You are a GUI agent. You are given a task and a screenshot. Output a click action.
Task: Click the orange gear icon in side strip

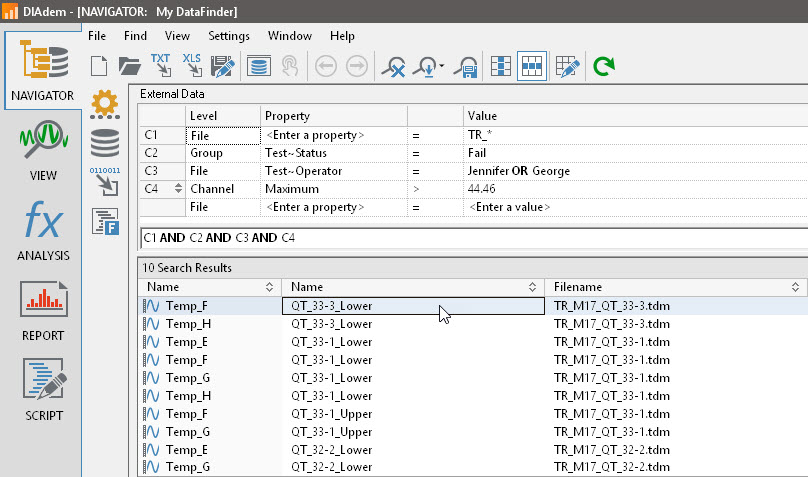click(104, 102)
